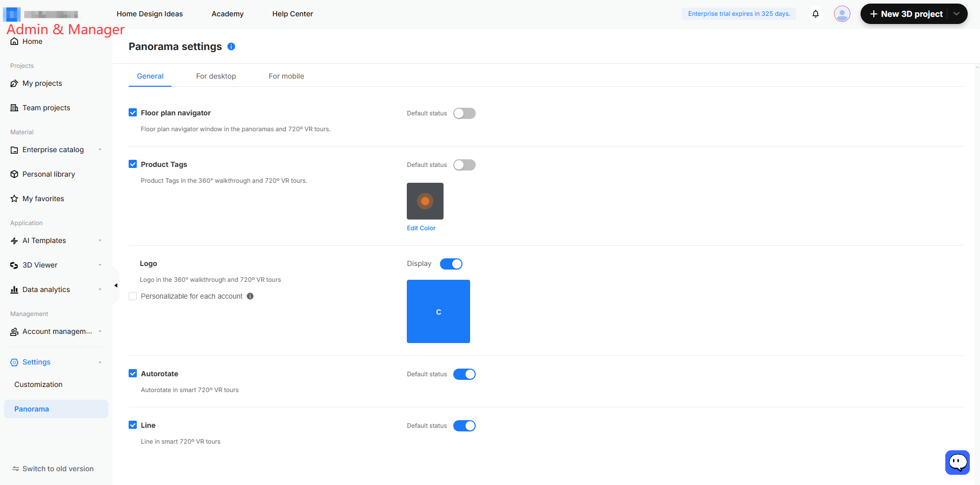Switch to the For mobile tab
The width and height of the screenshot is (980, 485).
[x=286, y=76]
